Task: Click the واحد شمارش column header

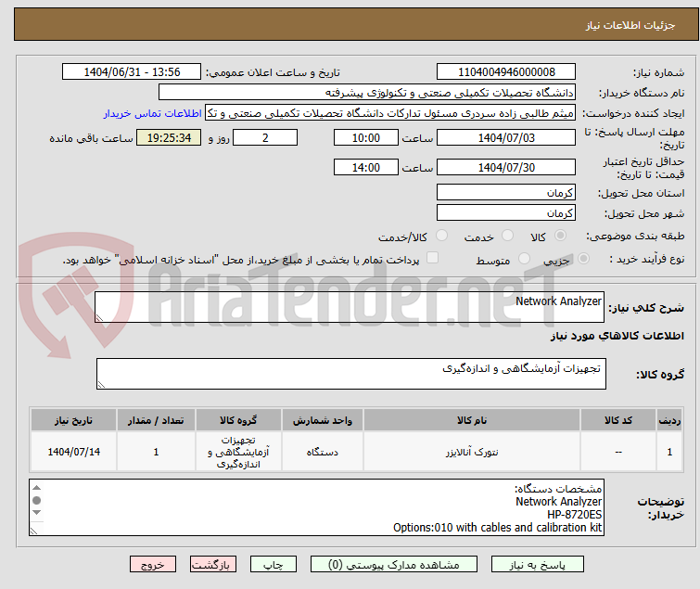Action: tap(323, 420)
